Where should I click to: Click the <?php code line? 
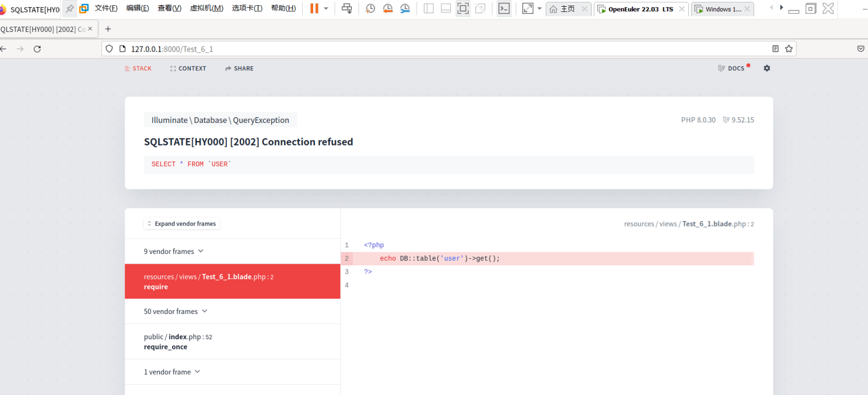[374, 245]
